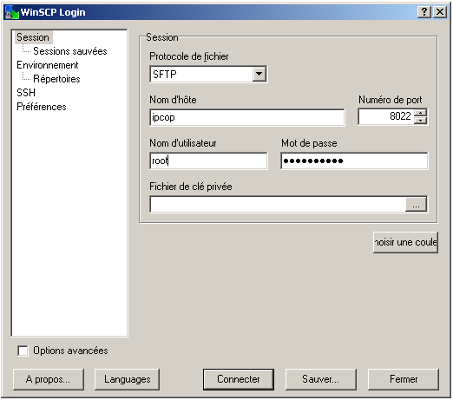The width and height of the screenshot is (453, 400).
Task: Click the WinSCP padlock icon in title bar
Action: [x=11, y=12]
